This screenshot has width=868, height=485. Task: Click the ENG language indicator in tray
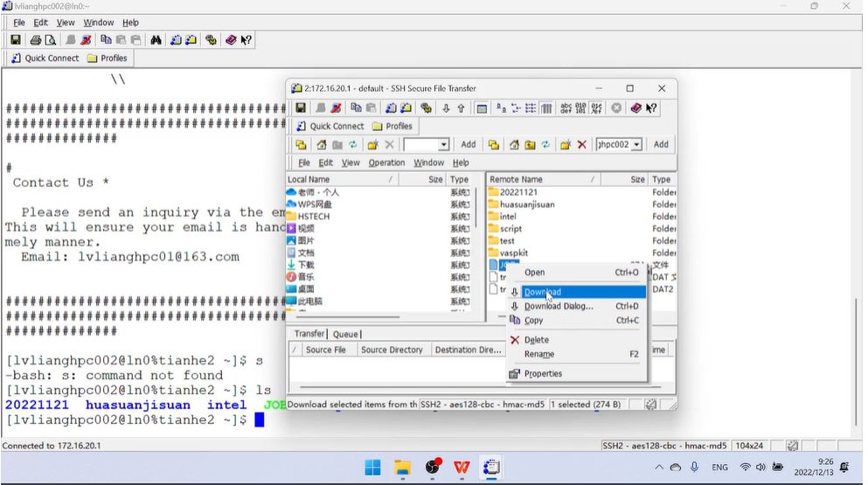coord(719,468)
